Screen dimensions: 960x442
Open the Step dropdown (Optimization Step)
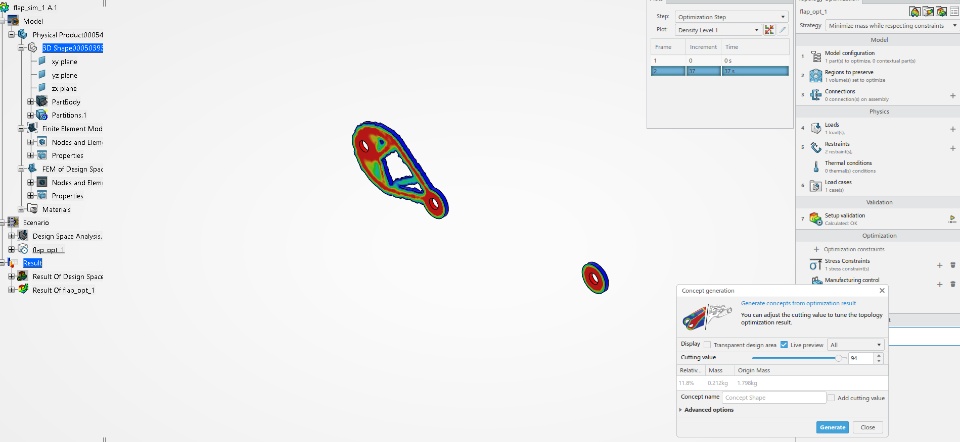pos(732,17)
